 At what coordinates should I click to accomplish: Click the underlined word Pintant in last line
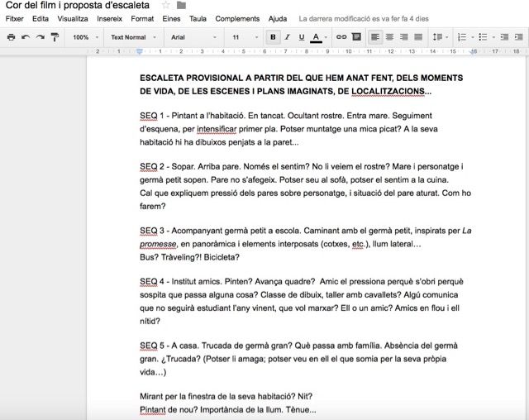[153, 410]
